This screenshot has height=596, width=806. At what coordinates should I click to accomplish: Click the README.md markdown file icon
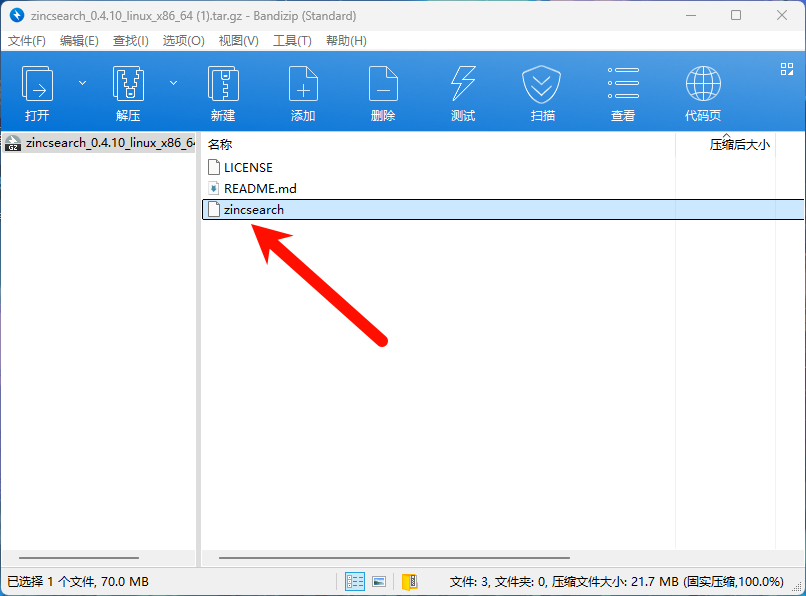[214, 188]
